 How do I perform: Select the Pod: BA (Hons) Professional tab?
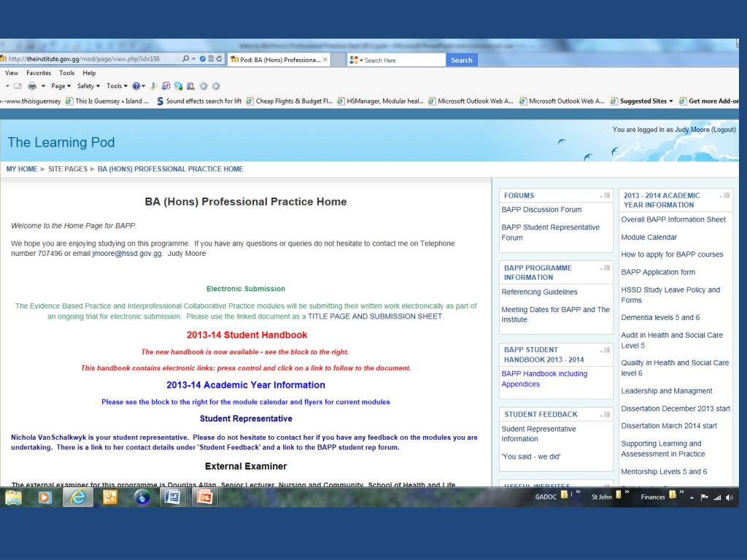point(278,60)
